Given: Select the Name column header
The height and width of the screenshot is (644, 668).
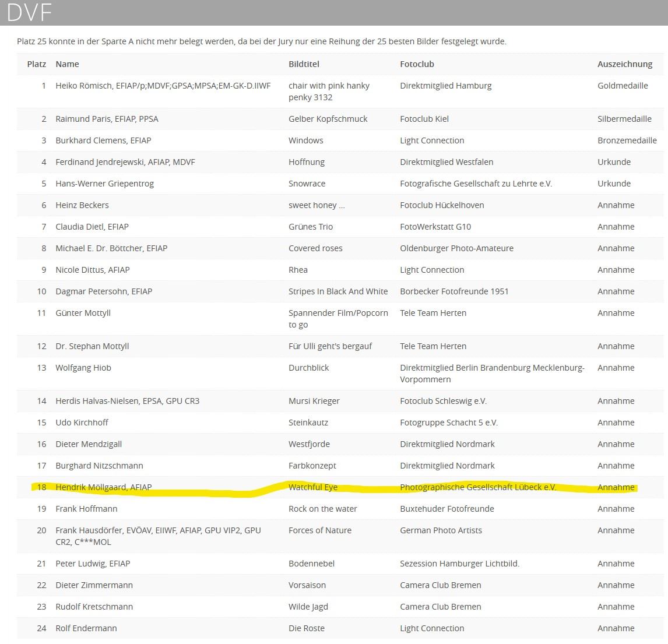Looking at the screenshot, I should tap(67, 64).
